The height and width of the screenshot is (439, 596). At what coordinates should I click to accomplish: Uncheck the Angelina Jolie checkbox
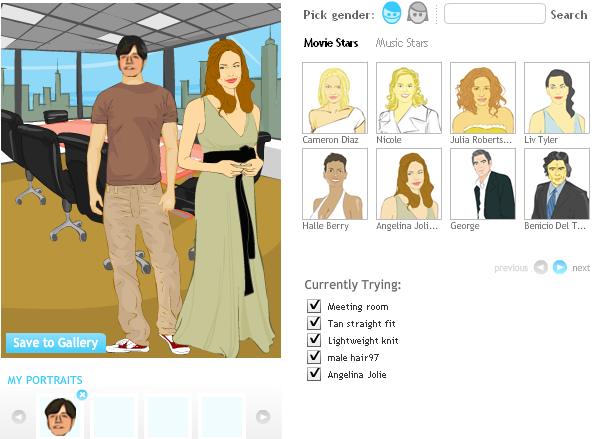pos(314,374)
